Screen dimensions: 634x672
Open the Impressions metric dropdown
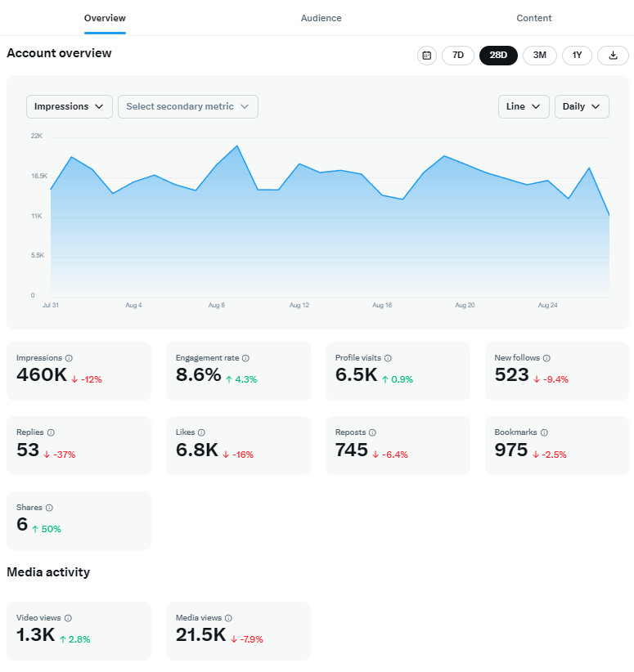[70, 107]
